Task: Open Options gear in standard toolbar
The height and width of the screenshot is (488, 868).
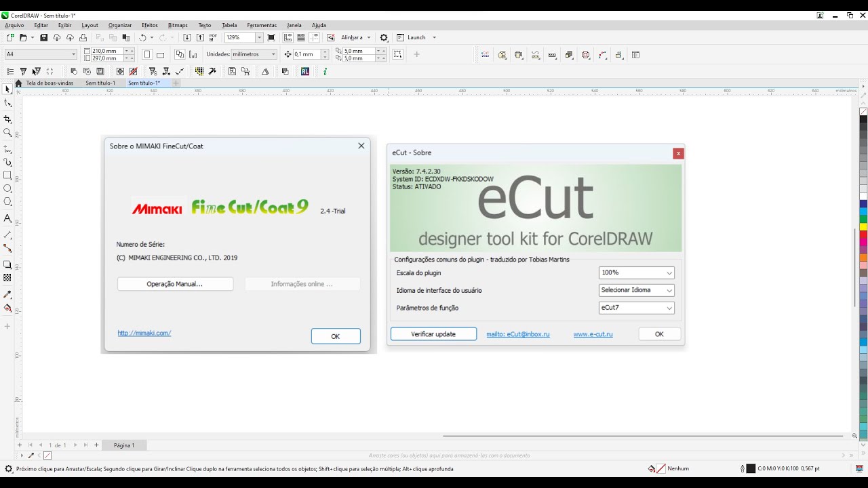Action: [384, 37]
